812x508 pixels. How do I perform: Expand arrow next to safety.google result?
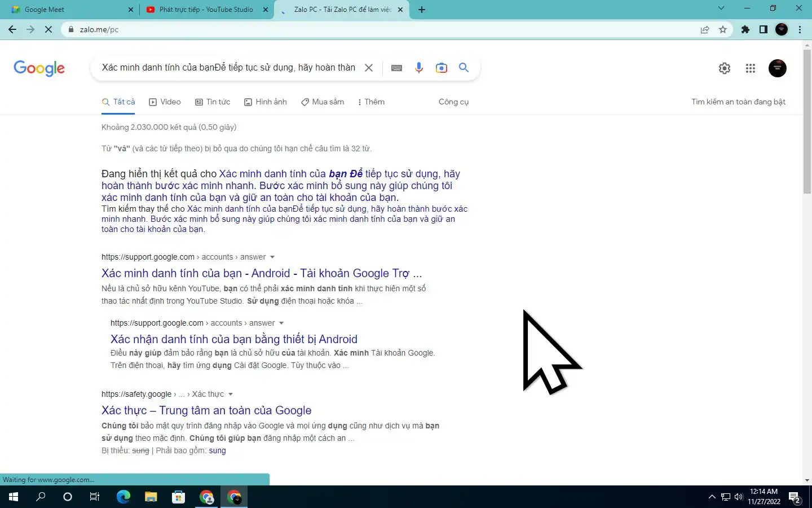231,395
